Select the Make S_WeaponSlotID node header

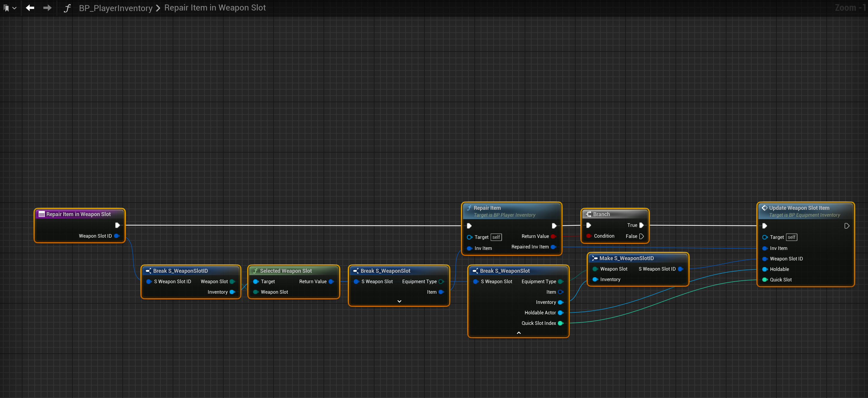pos(626,258)
